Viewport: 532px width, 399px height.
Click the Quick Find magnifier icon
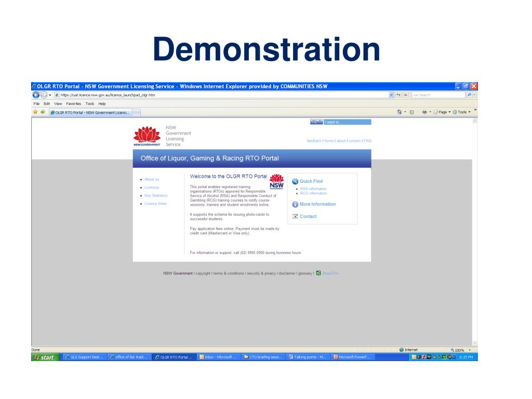(x=295, y=181)
